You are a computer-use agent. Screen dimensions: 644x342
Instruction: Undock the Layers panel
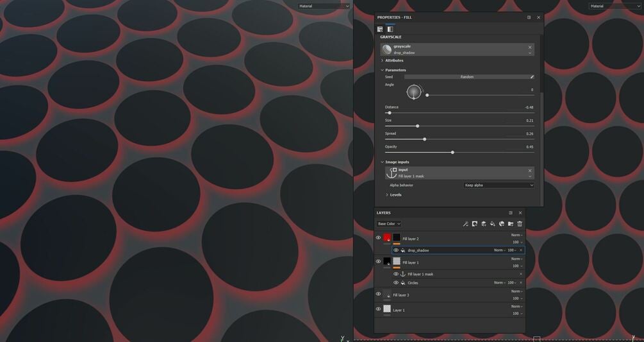point(511,213)
